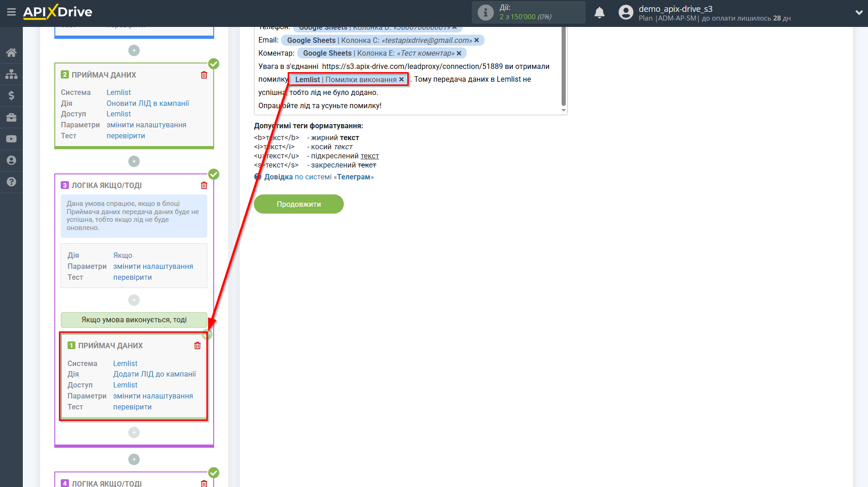Image resolution: width=868 pixels, height=487 pixels.
Task: Click Якщо умова виконується, тоді bar
Action: 134,319
